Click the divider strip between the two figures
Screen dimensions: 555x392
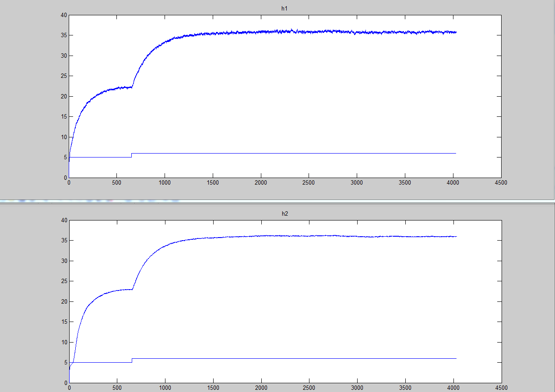pyautogui.click(x=277, y=201)
